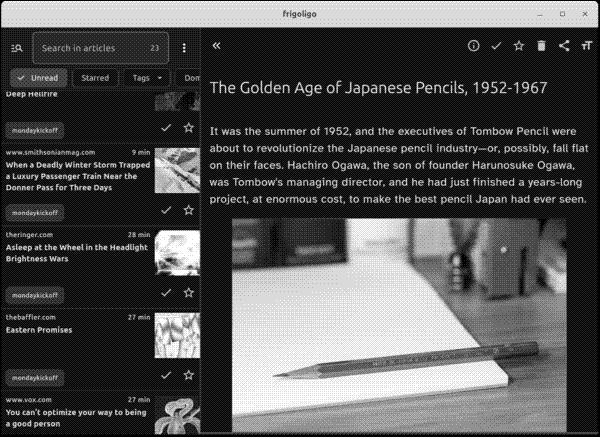The width and height of the screenshot is (600, 437).
Task: Click the Deep Hellfire article title
Action: pyautogui.click(x=32, y=94)
